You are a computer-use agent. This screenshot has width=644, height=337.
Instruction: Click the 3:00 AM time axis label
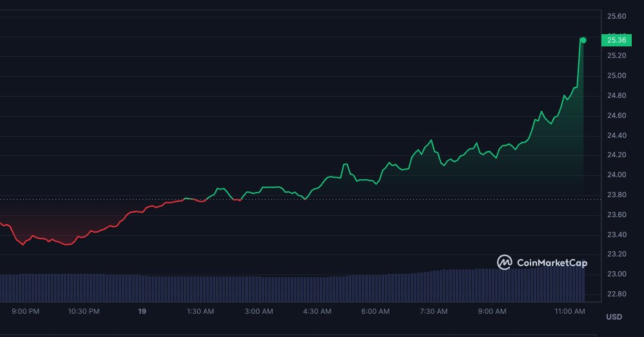(259, 312)
